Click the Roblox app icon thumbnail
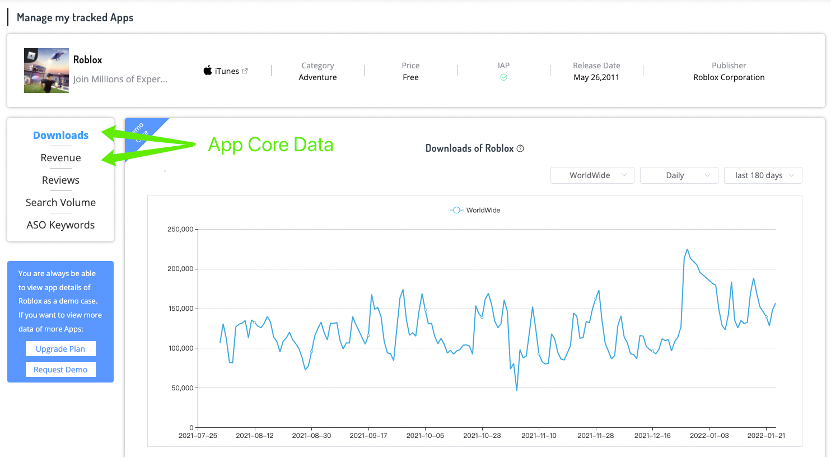 click(x=45, y=70)
